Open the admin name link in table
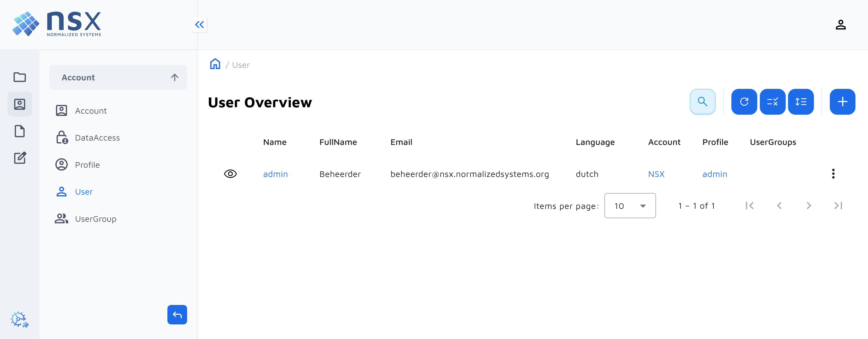The height and width of the screenshot is (339, 868). coord(275,174)
